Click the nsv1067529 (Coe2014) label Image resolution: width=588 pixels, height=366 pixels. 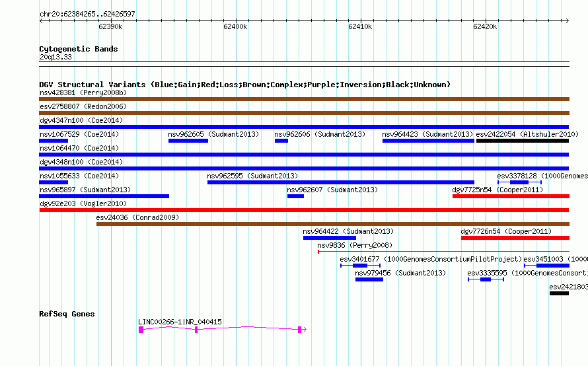pos(79,134)
